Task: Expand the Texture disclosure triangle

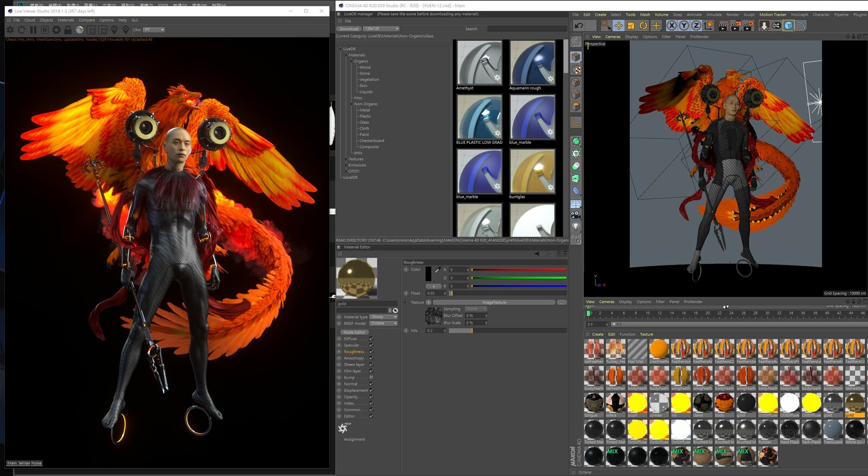Action: 406,302
